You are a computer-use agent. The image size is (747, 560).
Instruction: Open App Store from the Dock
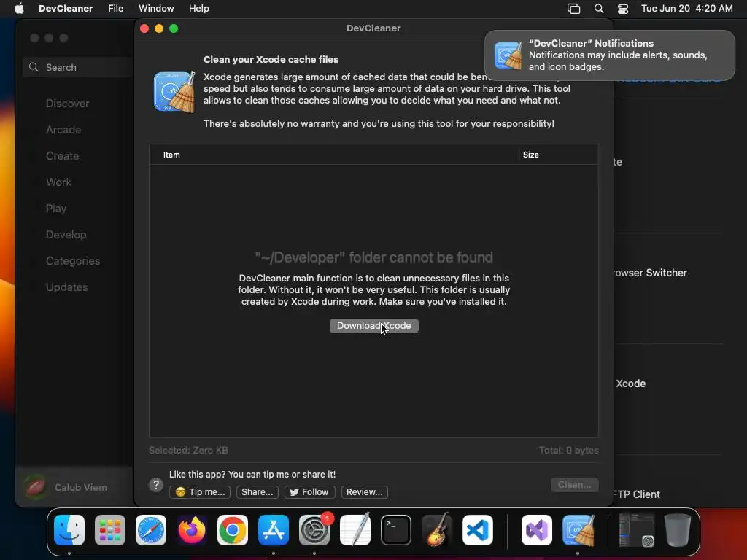click(274, 530)
